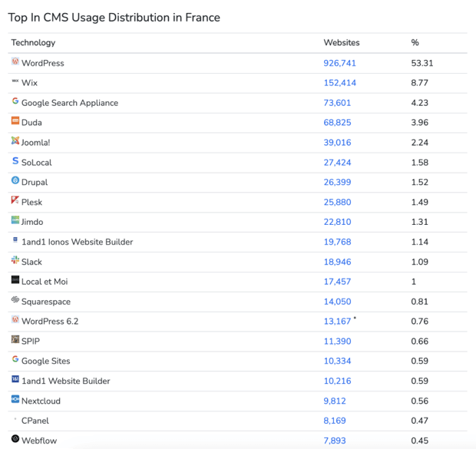Select the Drupal technology name
The width and height of the screenshot is (476, 449).
[35, 183]
